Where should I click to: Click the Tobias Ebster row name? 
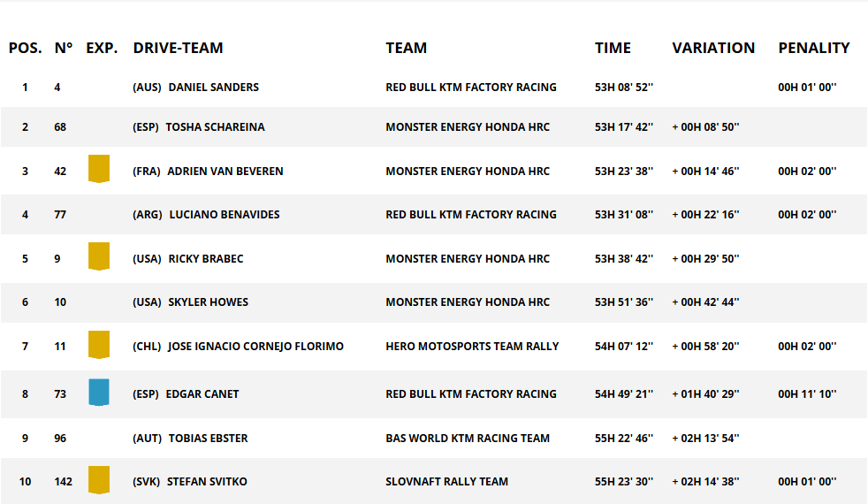click(208, 439)
